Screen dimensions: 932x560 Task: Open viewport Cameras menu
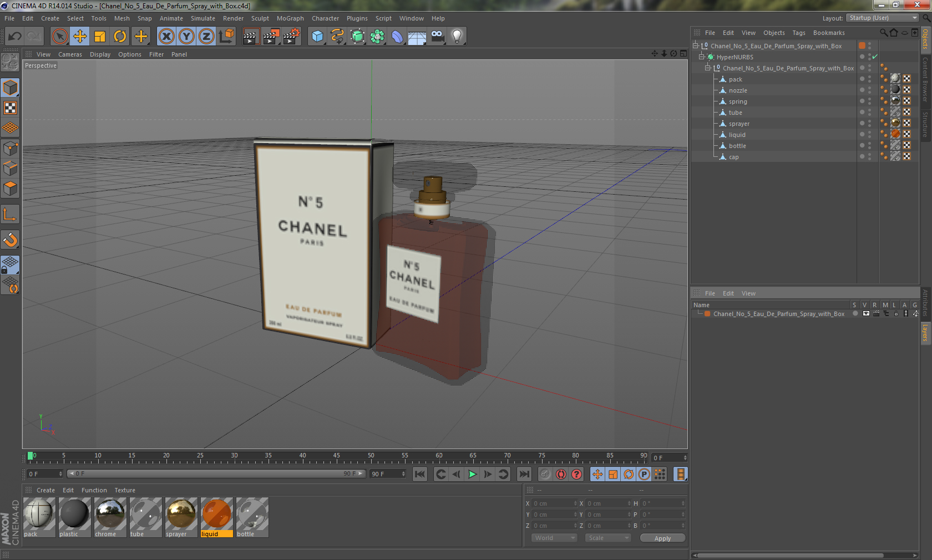coord(70,54)
